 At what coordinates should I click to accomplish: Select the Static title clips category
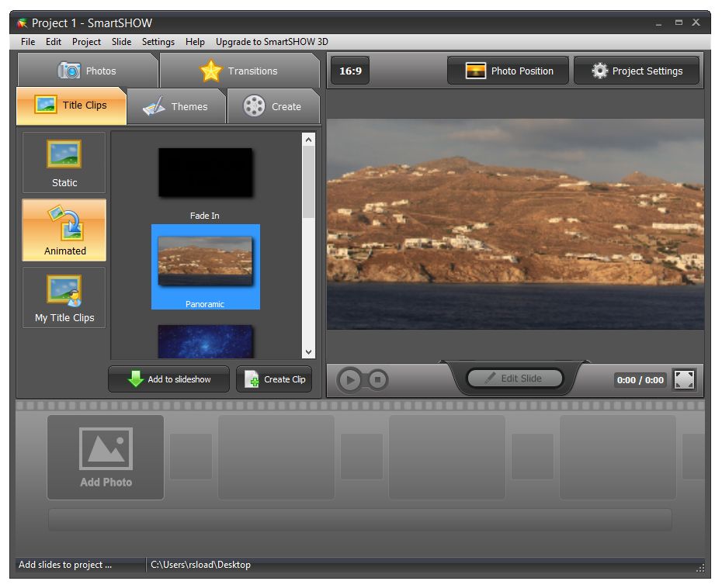64,162
